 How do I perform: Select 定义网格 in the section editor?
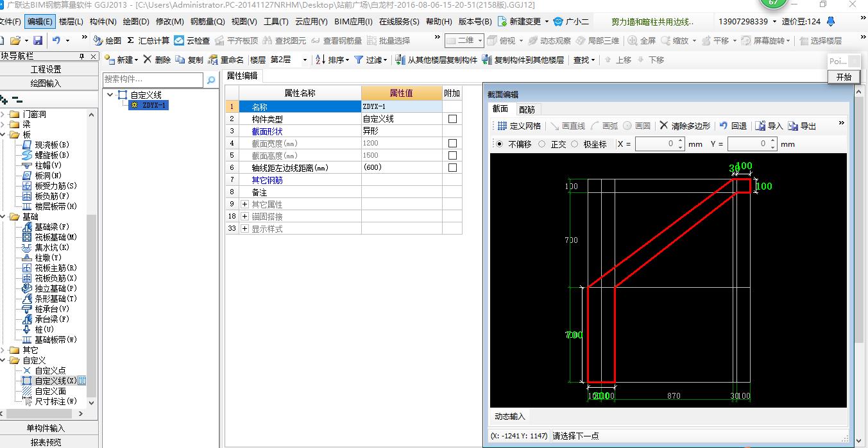click(x=518, y=126)
